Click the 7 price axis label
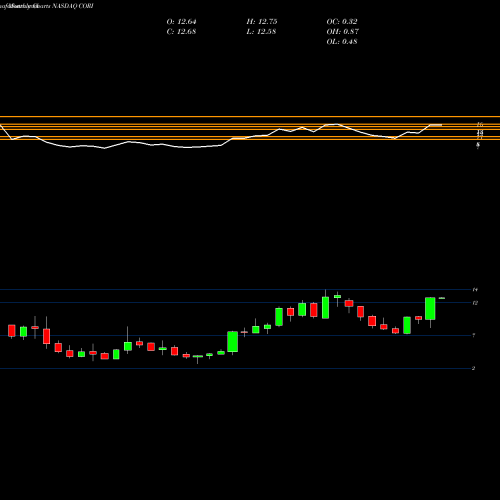 tap(474, 335)
